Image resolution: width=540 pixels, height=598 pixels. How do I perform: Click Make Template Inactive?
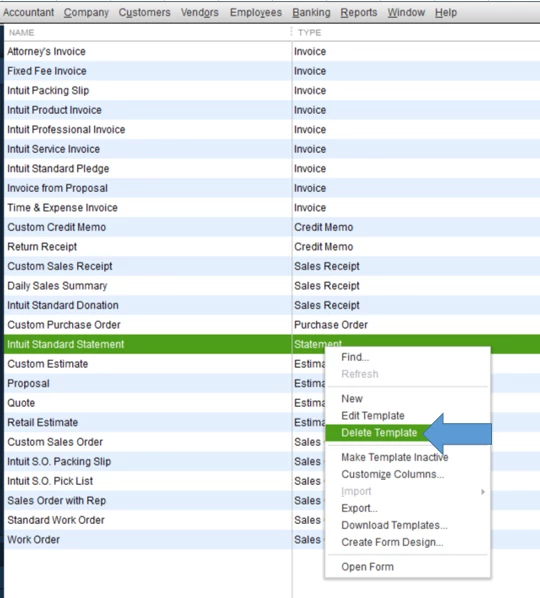pos(395,457)
